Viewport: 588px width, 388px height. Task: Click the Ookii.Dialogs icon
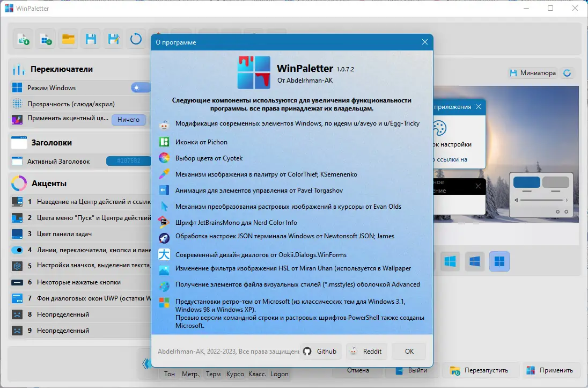(x=164, y=254)
